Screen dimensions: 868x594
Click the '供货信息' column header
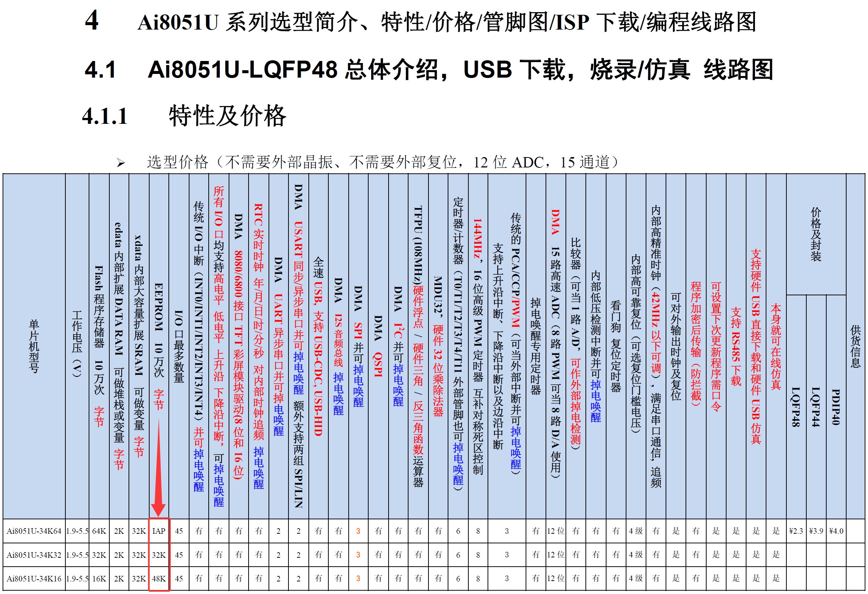(855, 346)
